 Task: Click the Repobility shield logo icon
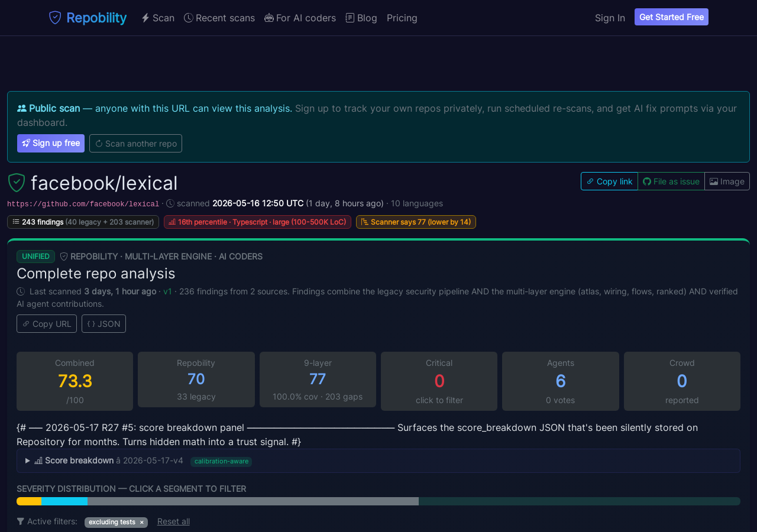55,18
